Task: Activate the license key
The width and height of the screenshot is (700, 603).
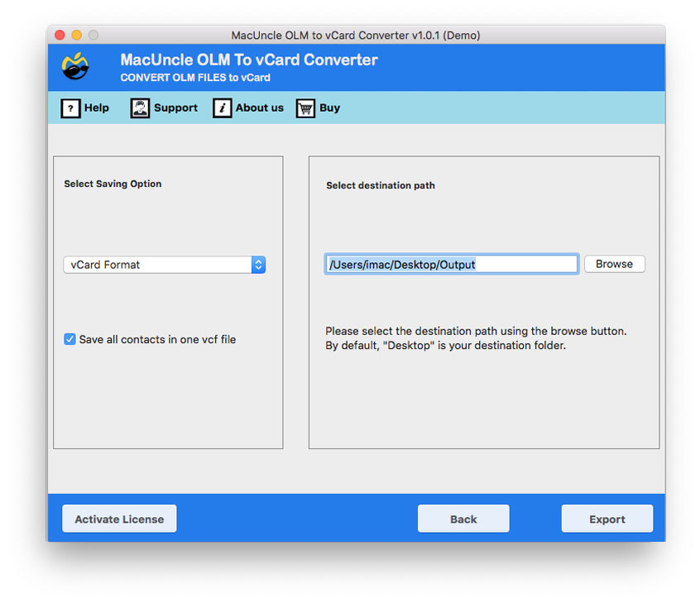Action: [x=118, y=519]
